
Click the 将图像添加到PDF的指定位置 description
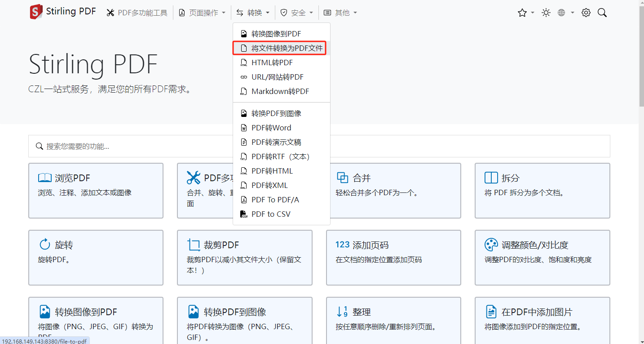[x=533, y=326]
